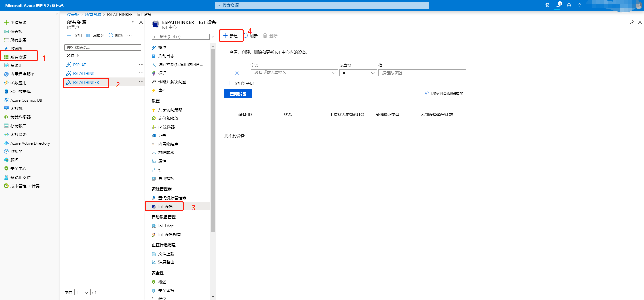644x300 pixels.
Task: Open Cloud Shell icon in header
Action: click(x=547, y=5)
